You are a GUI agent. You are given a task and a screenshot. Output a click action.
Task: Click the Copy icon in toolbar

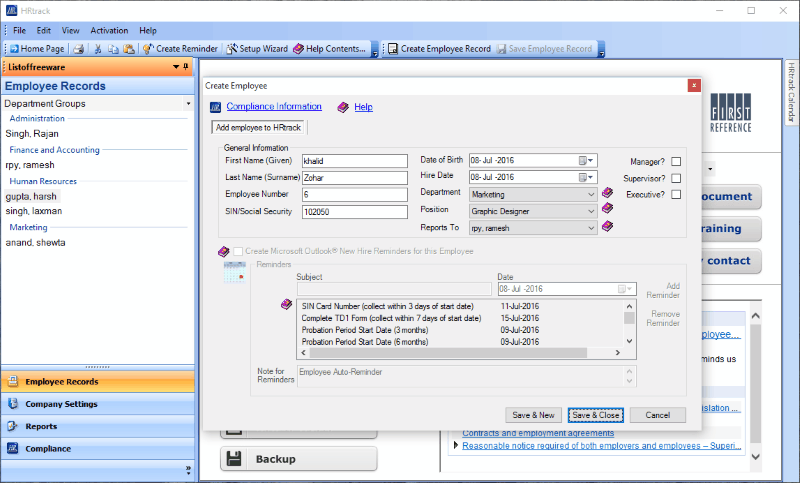tap(113, 49)
